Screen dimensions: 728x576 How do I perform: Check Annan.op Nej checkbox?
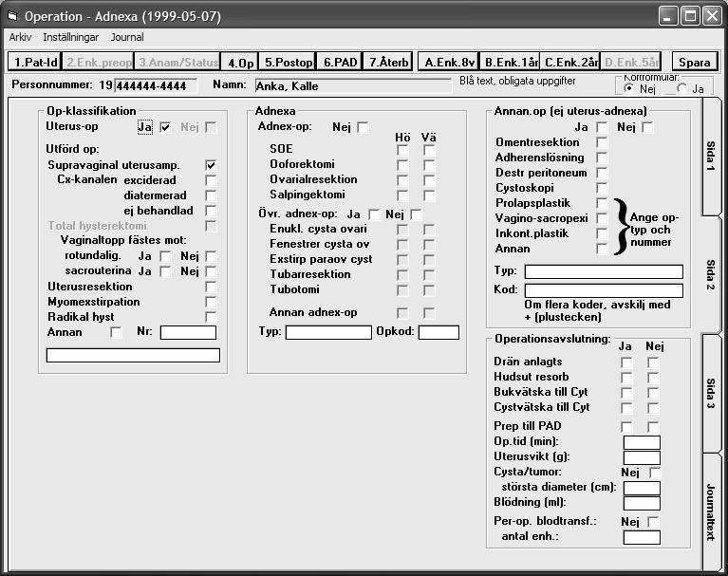click(647, 127)
